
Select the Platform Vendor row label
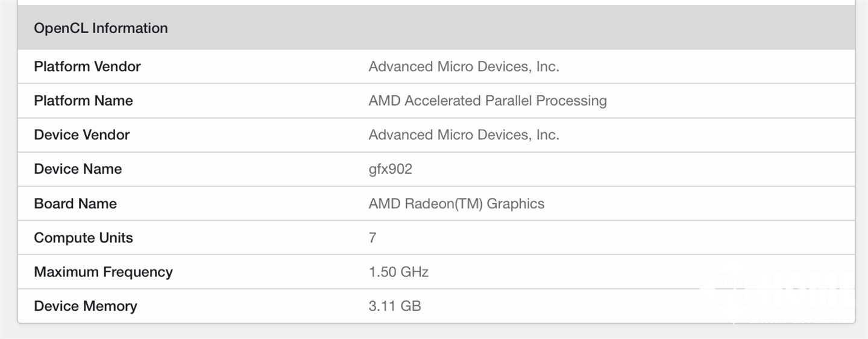click(87, 66)
